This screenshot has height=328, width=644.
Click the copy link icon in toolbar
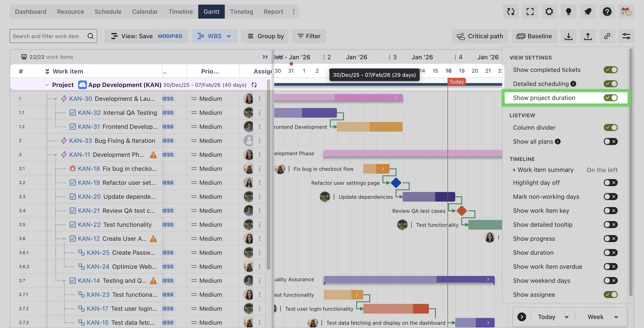[607, 36]
